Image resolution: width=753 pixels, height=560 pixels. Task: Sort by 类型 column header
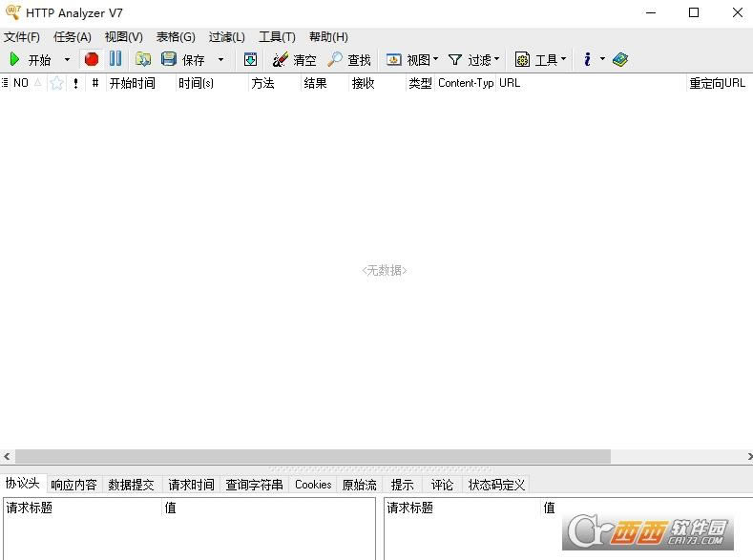point(420,83)
